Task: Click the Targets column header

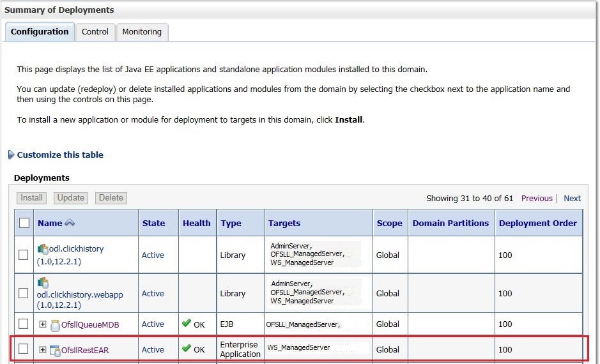Action: pyautogui.click(x=284, y=224)
